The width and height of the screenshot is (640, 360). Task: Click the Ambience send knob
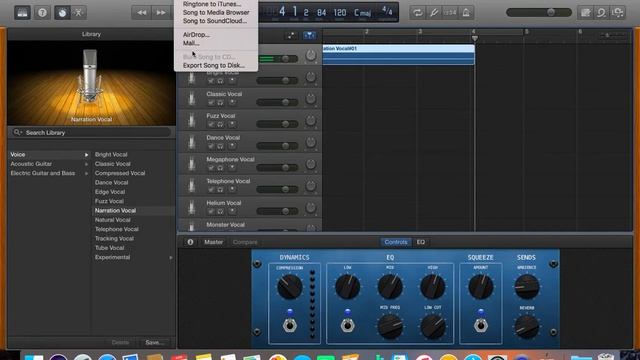(x=527, y=287)
